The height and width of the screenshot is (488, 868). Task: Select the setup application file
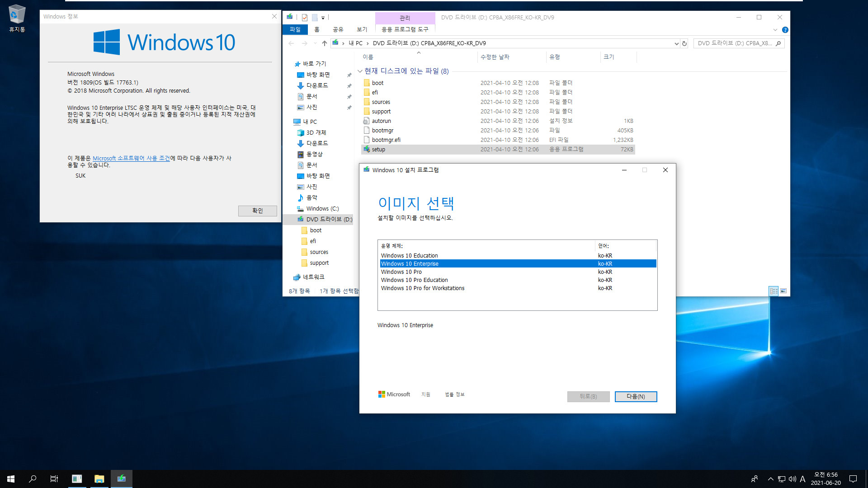(498, 149)
